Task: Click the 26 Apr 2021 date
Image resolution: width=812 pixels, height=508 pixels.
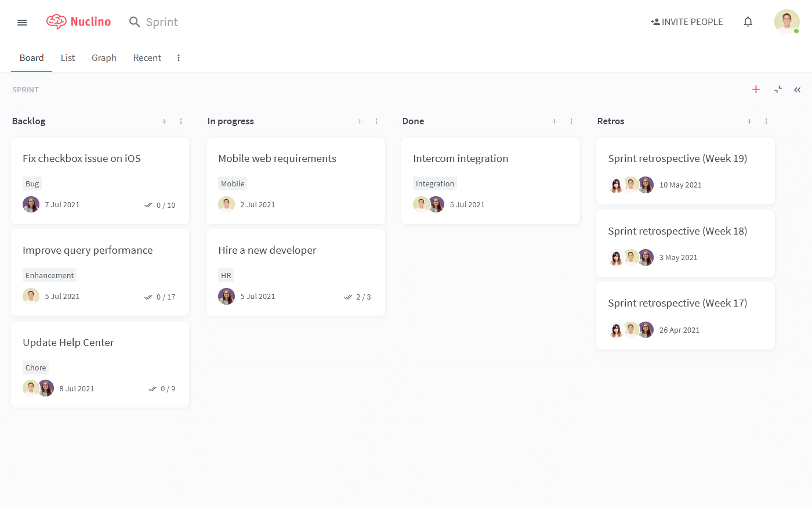Action: click(679, 330)
